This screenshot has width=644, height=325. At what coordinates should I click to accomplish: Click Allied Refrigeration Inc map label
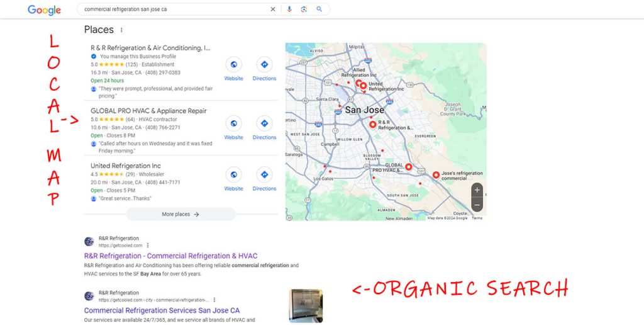pos(359,73)
